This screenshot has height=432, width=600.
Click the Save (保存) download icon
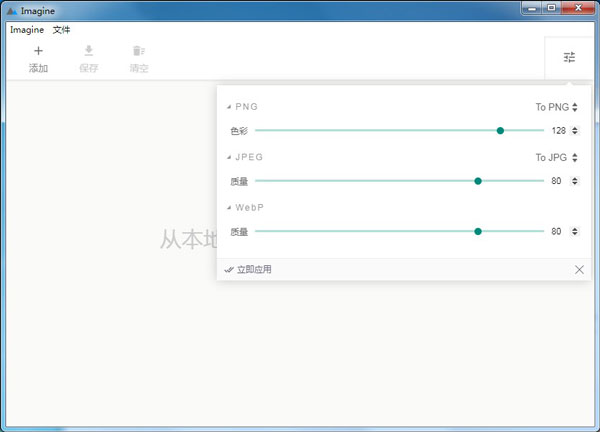[x=89, y=50]
